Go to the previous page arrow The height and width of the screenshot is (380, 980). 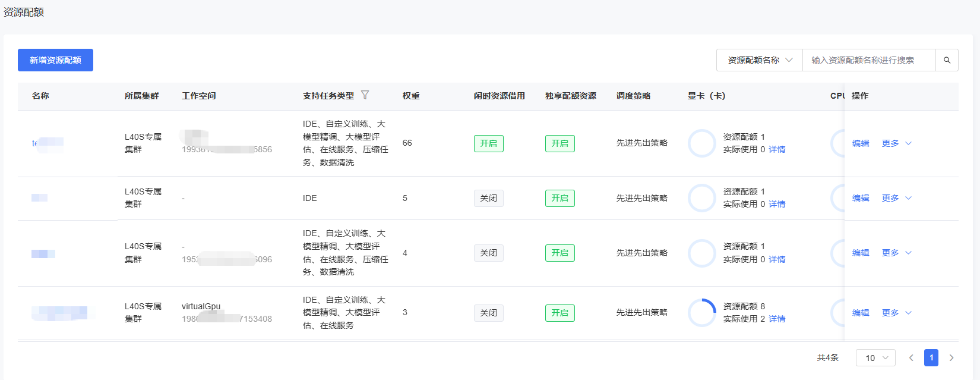(x=911, y=358)
